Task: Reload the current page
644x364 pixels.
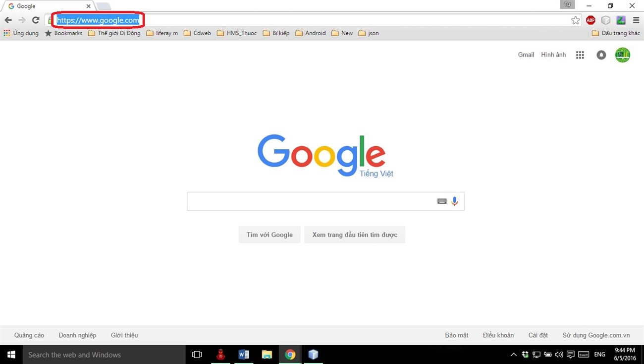Action: click(x=36, y=20)
